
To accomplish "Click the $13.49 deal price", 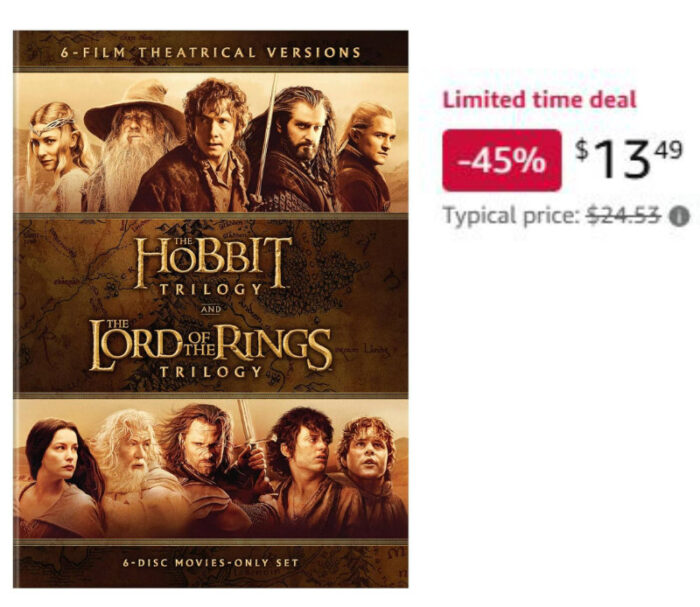I will (x=629, y=158).
